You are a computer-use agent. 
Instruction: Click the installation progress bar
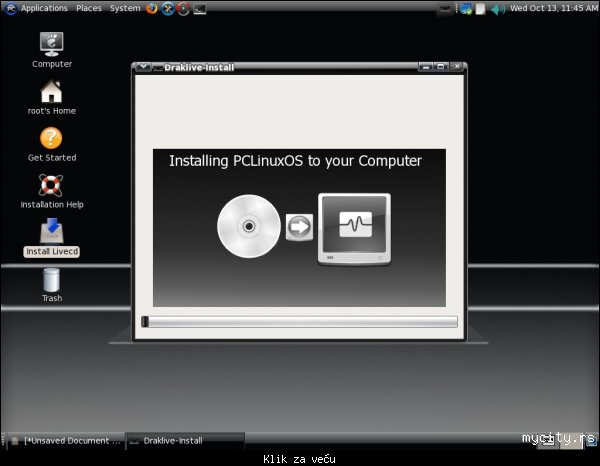coord(299,322)
